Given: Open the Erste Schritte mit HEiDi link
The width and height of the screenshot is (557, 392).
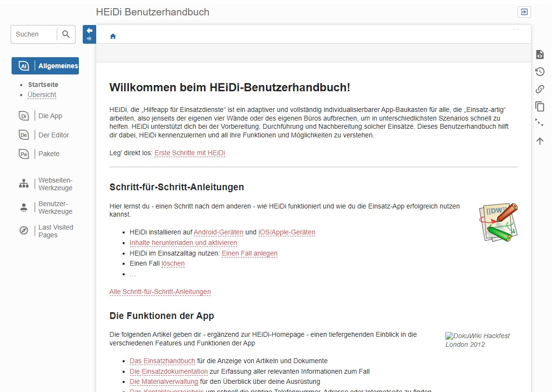Looking at the screenshot, I should (x=190, y=153).
